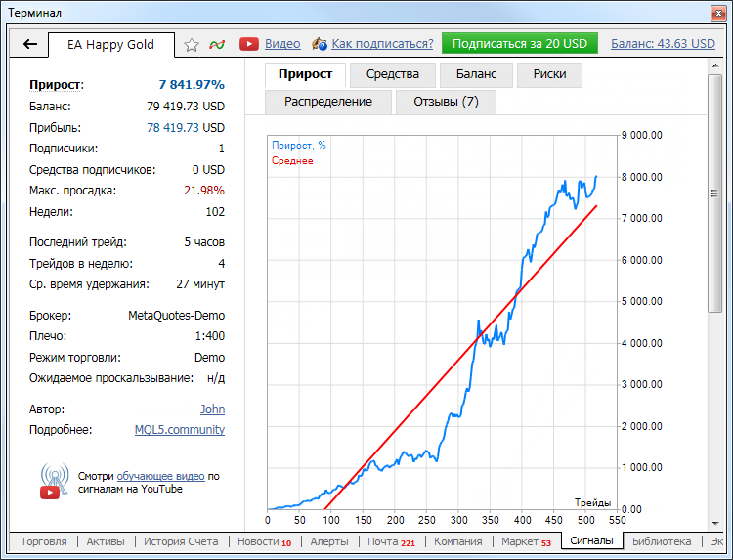Open the Видео link
Screen dimensions: 733x560
pos(282,44)
